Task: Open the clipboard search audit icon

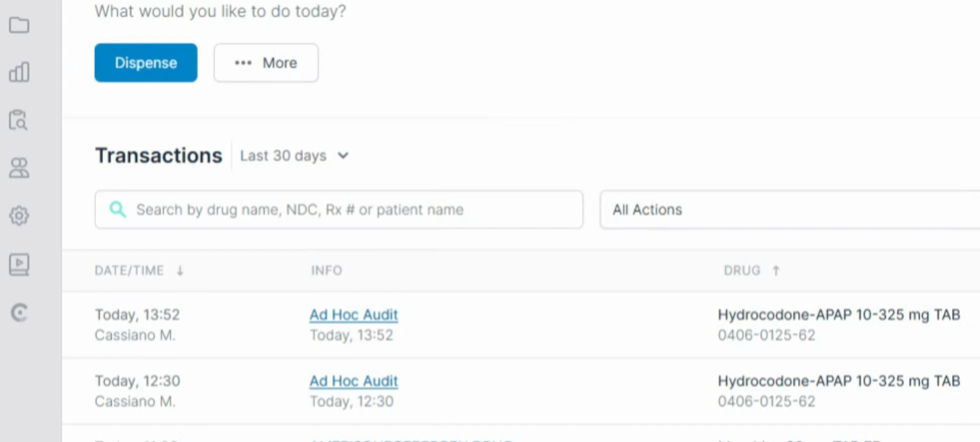Action: pyautogui.click(x=18, y=120)
